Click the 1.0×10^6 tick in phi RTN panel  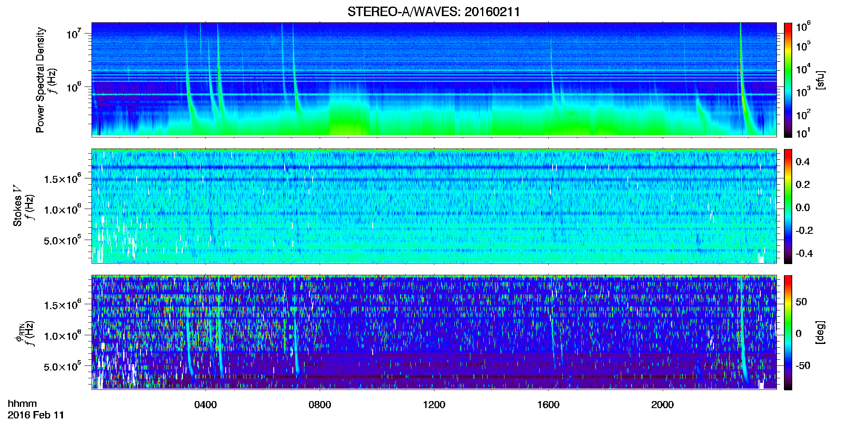coord(63,336)
